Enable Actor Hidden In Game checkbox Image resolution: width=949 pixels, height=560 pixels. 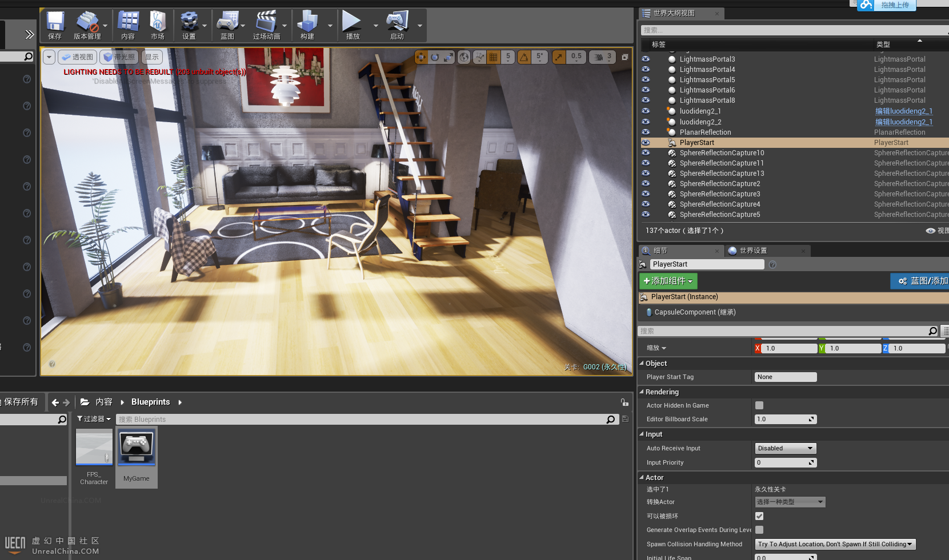coord(759,405)
